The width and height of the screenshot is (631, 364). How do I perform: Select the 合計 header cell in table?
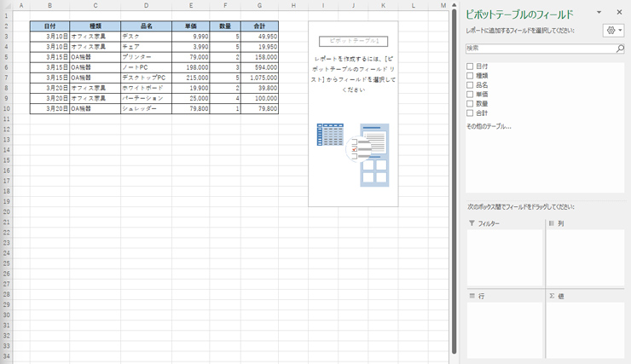click(x=259, y=26)
